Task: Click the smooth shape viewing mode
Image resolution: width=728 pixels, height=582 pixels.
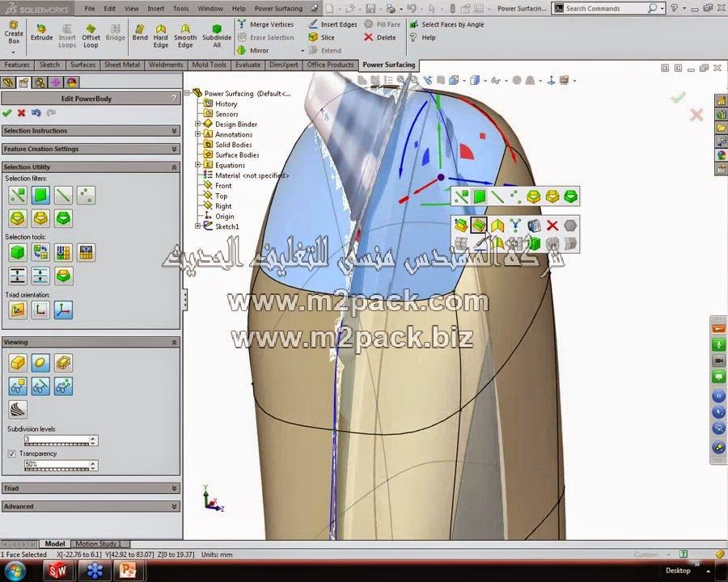Action: point(40,363)
